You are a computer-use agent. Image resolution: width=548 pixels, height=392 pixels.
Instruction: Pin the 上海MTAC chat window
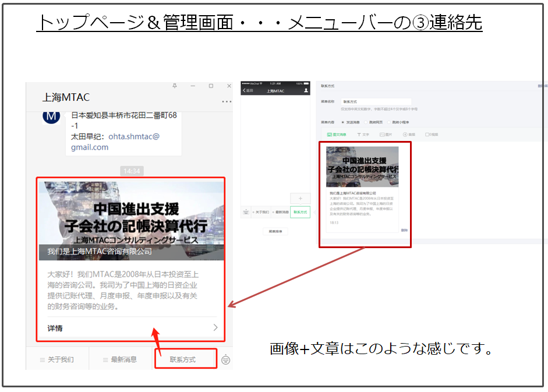[175, 86]
